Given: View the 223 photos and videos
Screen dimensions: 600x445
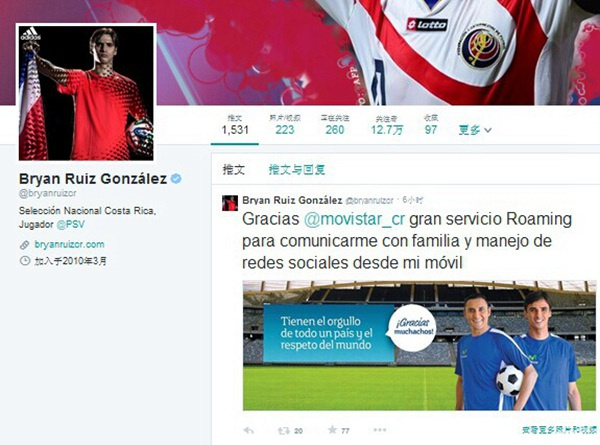Looking at the screenshot, I should click(285, 125).
